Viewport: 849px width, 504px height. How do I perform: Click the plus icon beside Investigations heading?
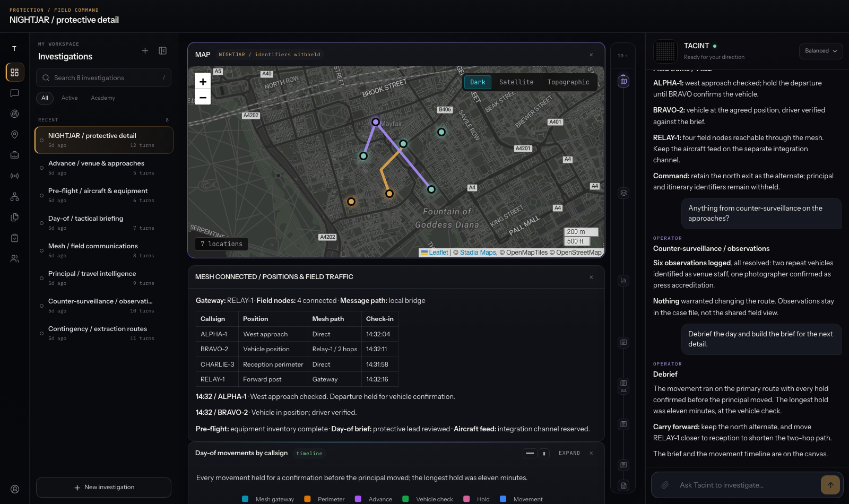[x=145, y=51]
